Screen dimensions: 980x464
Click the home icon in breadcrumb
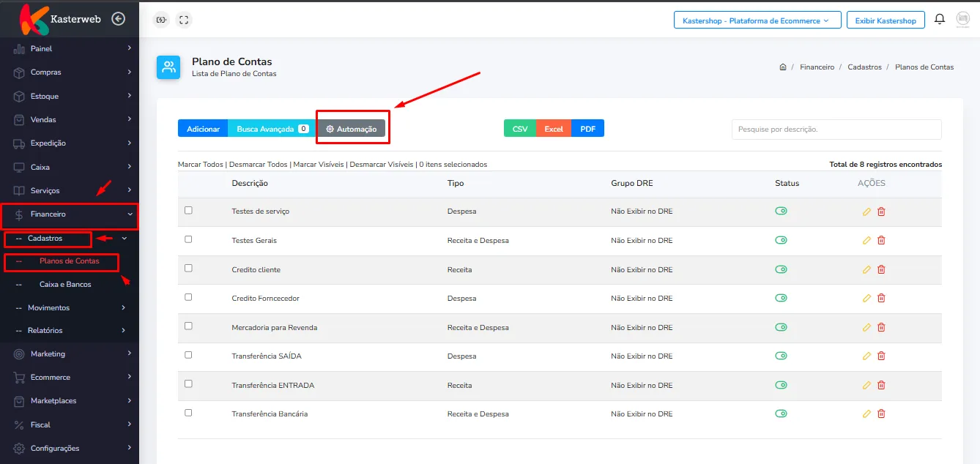782,67
